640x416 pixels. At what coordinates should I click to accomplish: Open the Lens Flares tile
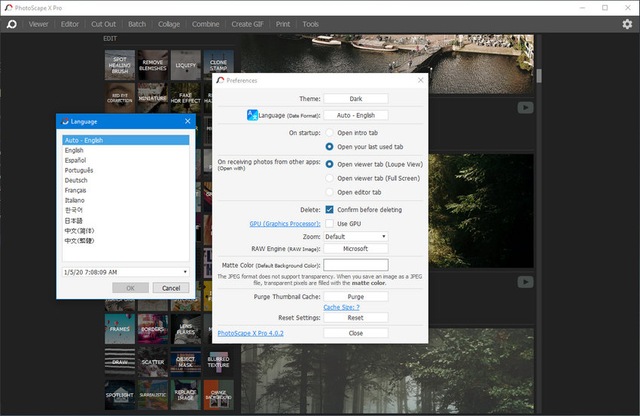(x=185, y=328)
